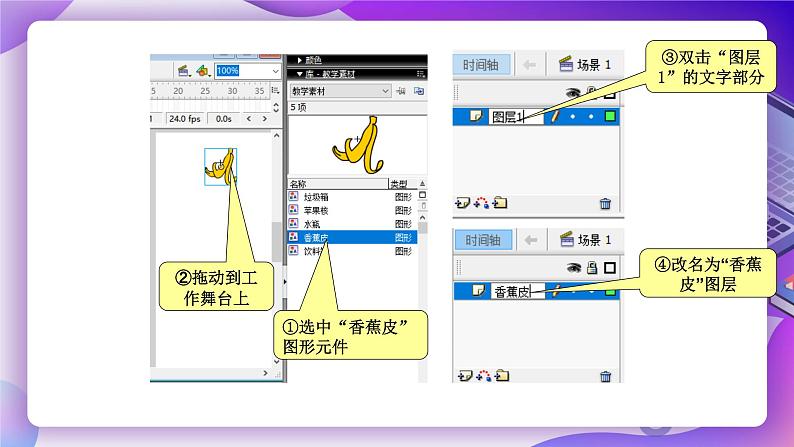Open the 教学素材 library dropdown
The width and height of the screenshot is (794, 447).
coord(340,91)
